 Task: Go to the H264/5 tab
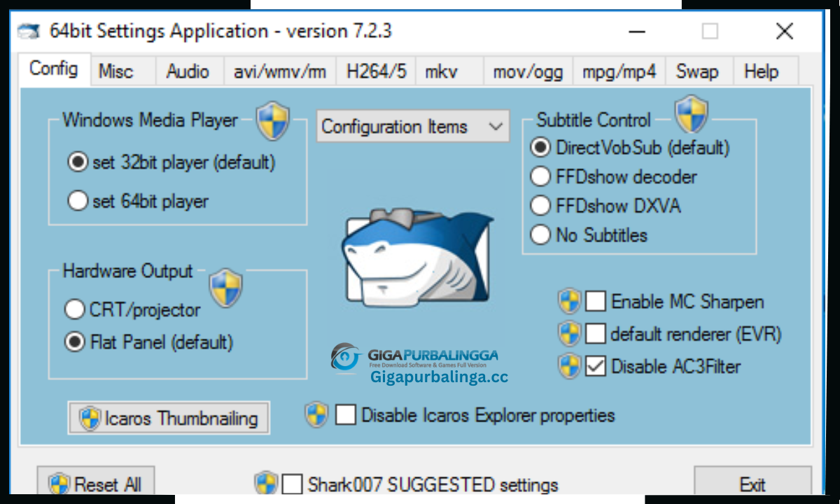coord(376,71)
